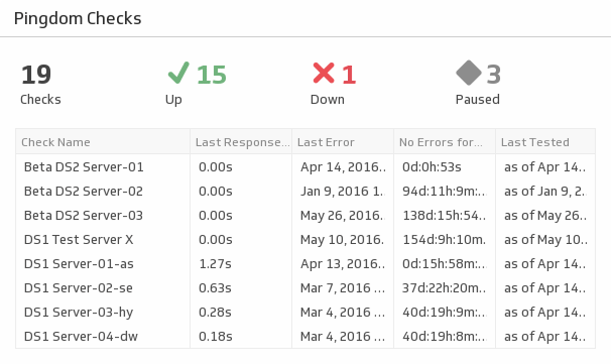Click the Pingdom Checks widget title

click(x=78, y=19)
